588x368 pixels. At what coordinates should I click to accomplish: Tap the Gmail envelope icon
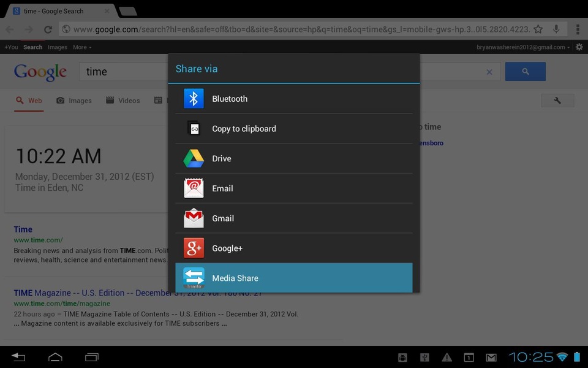(x=194, y=218)
